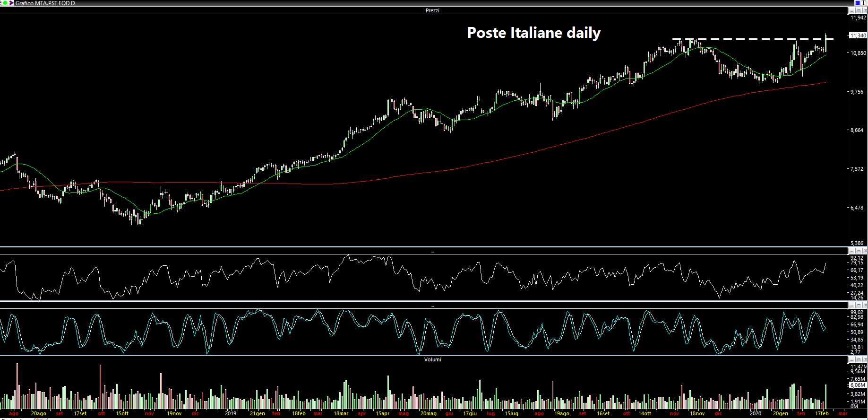Minimize the Prezzi price panel
This screenshot has height=420, width=868.
click(852, 10)
